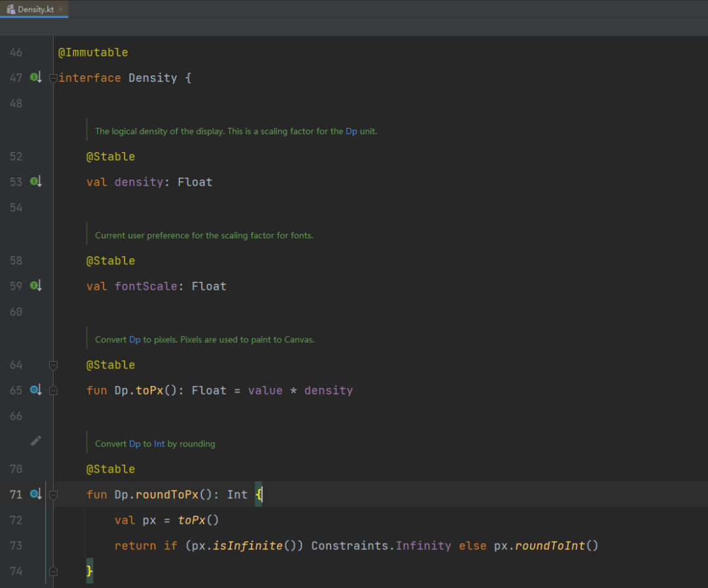Click 'toPx' in the function declaration line 65
The width and height of the screenshot is (708, 588).
(x=149, y=391)
